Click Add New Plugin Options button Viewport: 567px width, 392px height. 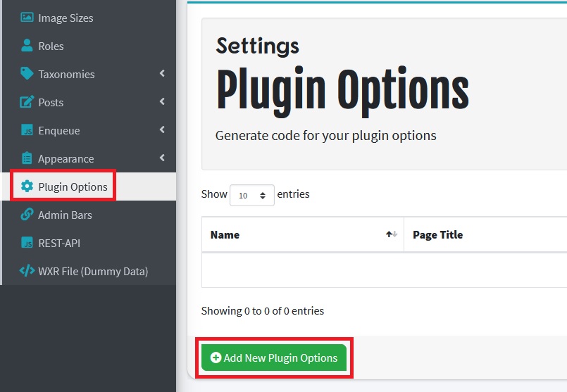[274, 358]
